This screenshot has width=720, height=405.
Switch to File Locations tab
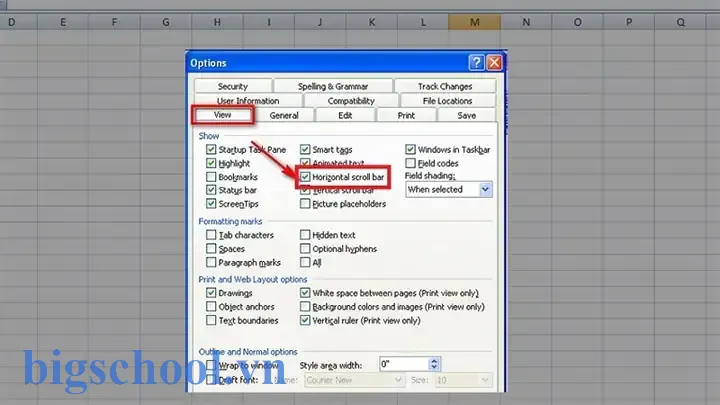(448, 101)
